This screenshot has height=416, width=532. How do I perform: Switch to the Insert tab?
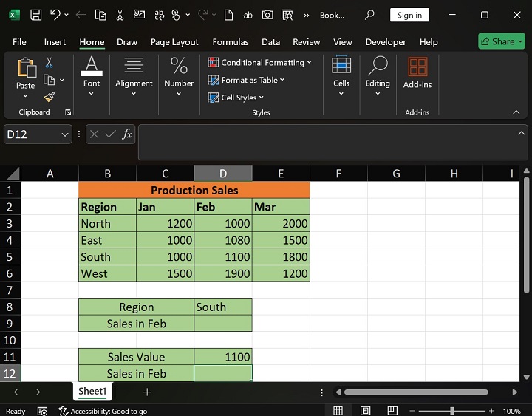(55, 42)
